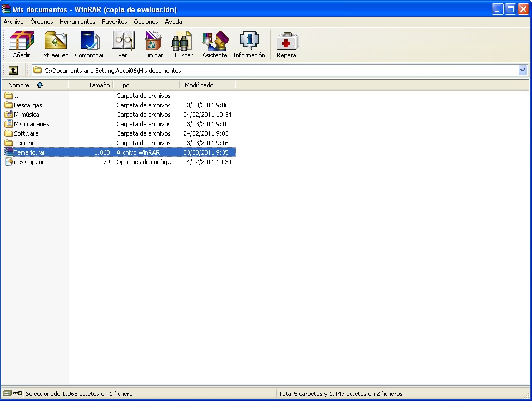Click folder icon in address bar
Viewport: 532px width, 401px height.
click(x=38, y=70)
